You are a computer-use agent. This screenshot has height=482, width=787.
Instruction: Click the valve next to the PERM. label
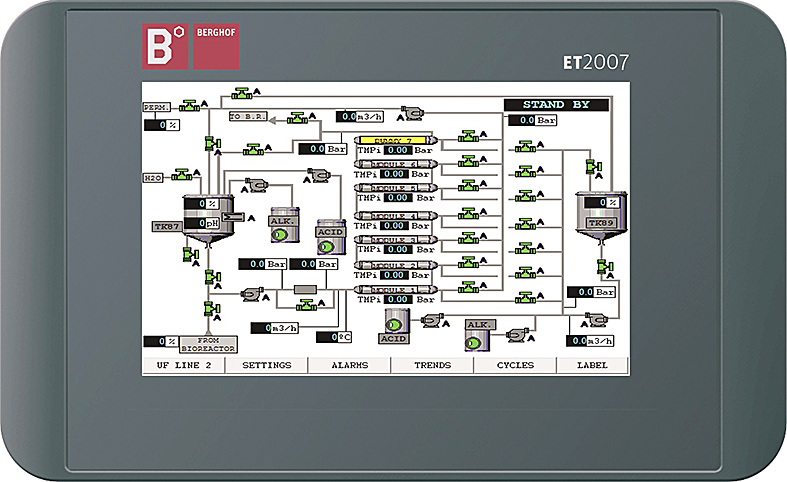coord(191,105)
